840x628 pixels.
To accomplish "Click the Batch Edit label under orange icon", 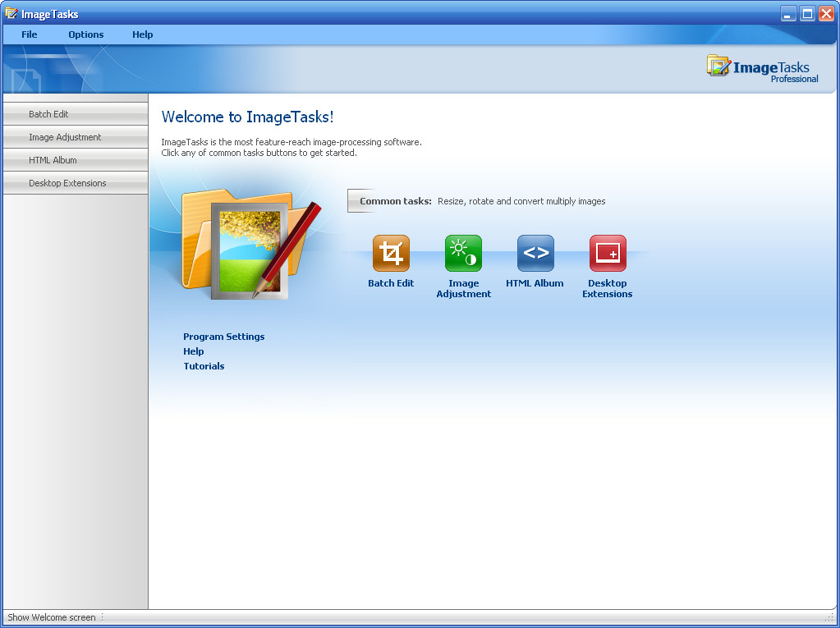I will [391, 283].
